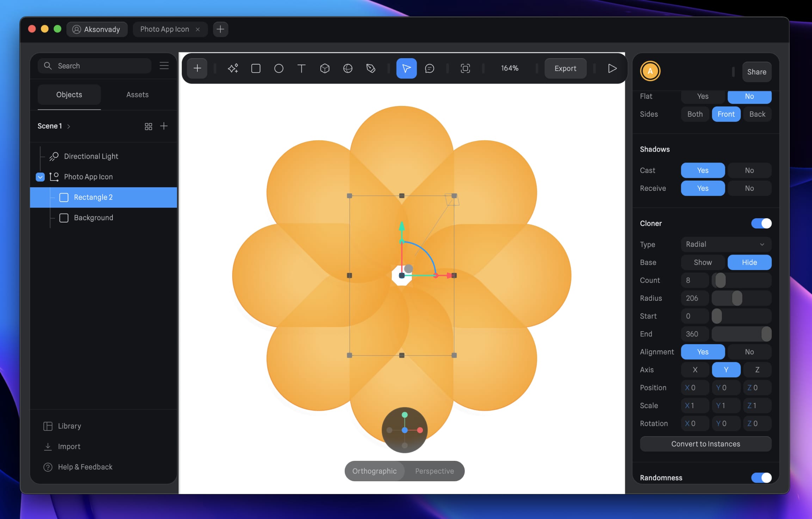The image size is (812, 519).
Task: Open the hamburger menu beside Search
Action: pyautogui.click(x=164, y=66)
